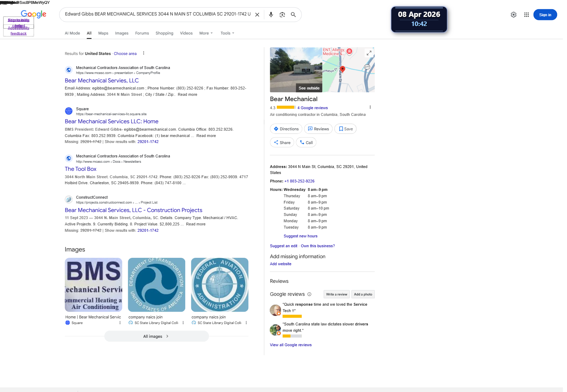Click the Google logo
The width and height of the screenshot is (567, 392).
33,14
